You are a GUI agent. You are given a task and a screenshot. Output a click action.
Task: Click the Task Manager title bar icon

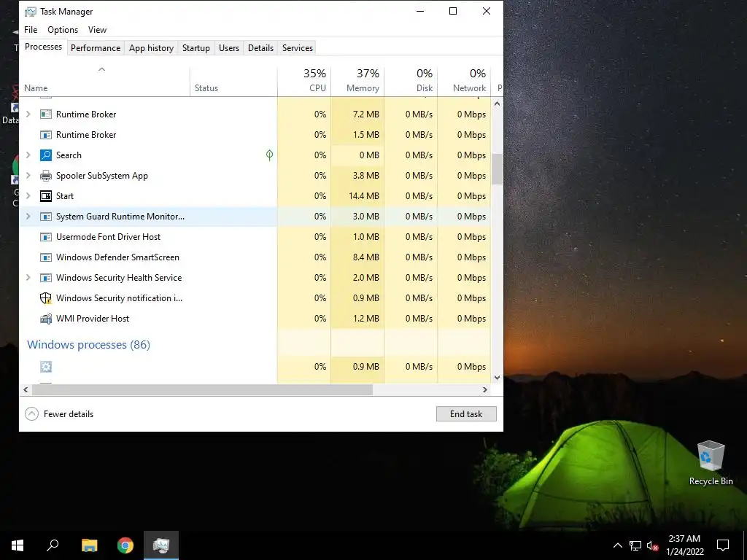pyautogui.click(x=31, y=12)
